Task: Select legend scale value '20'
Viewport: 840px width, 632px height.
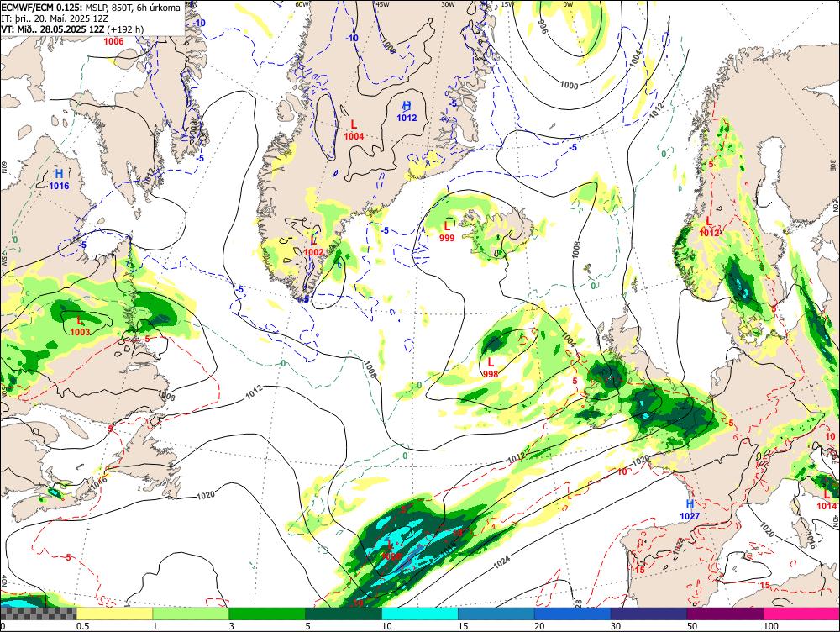Action: 539,626
